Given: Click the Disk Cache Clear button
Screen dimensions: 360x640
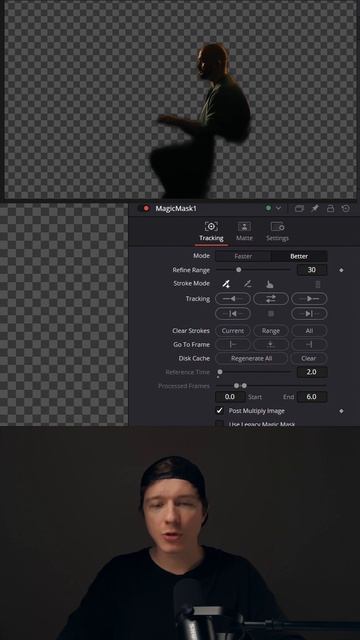Looking at the screenshot, I should [309, 358].
